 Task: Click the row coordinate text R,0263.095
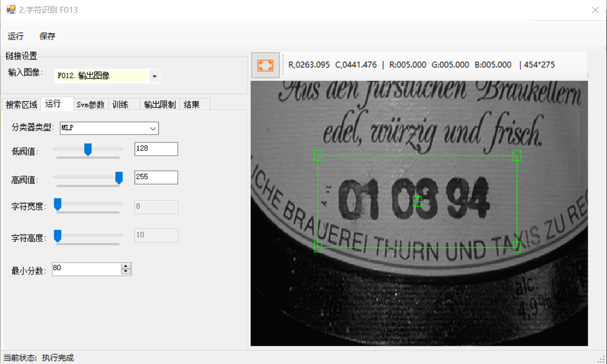(309, 65)
